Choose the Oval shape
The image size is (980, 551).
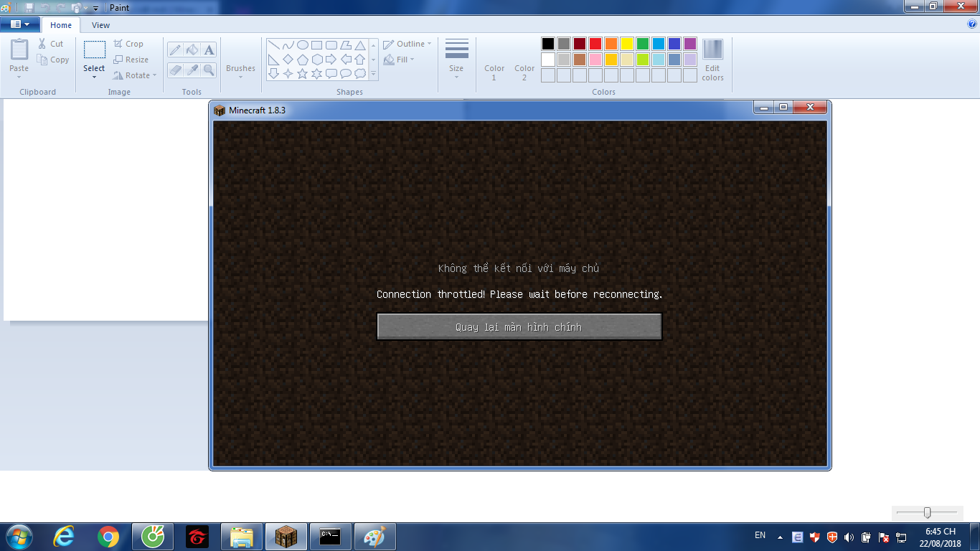pyautogui.click(x=303, y=45)
